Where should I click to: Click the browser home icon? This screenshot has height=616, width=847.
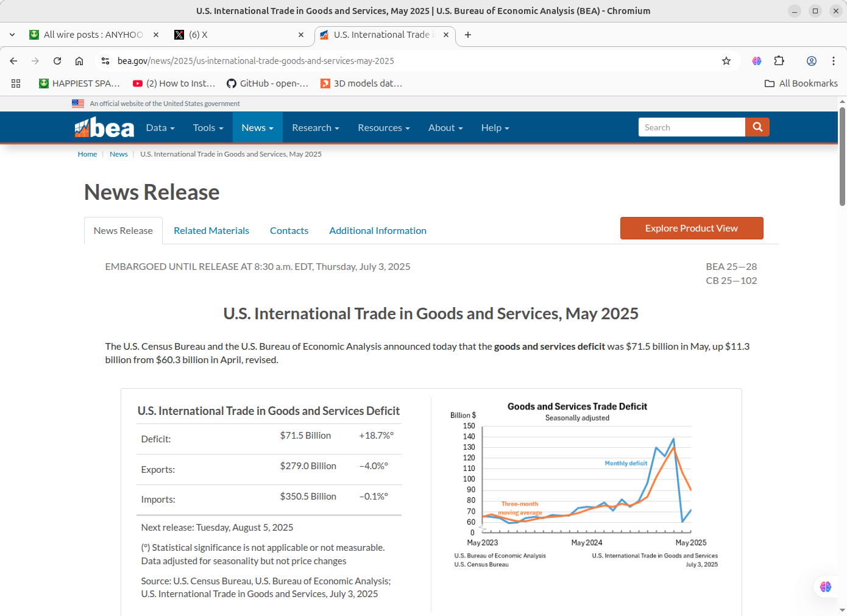(x=79, y=61)
